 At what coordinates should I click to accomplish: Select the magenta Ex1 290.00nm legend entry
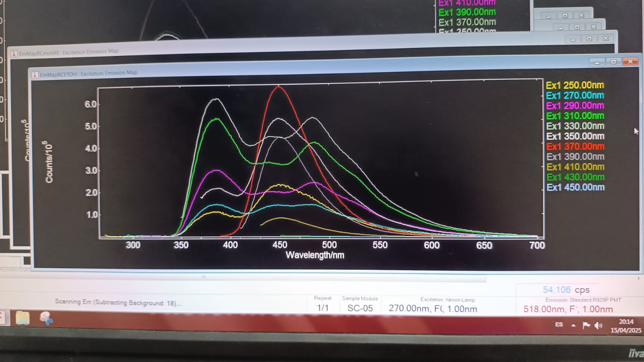point(575,105)
